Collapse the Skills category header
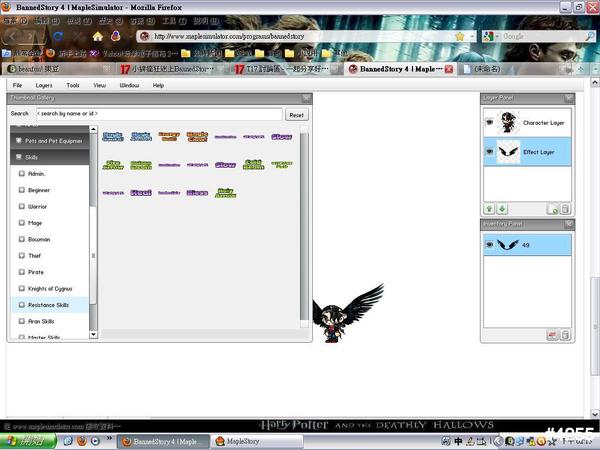 [50, 157]
